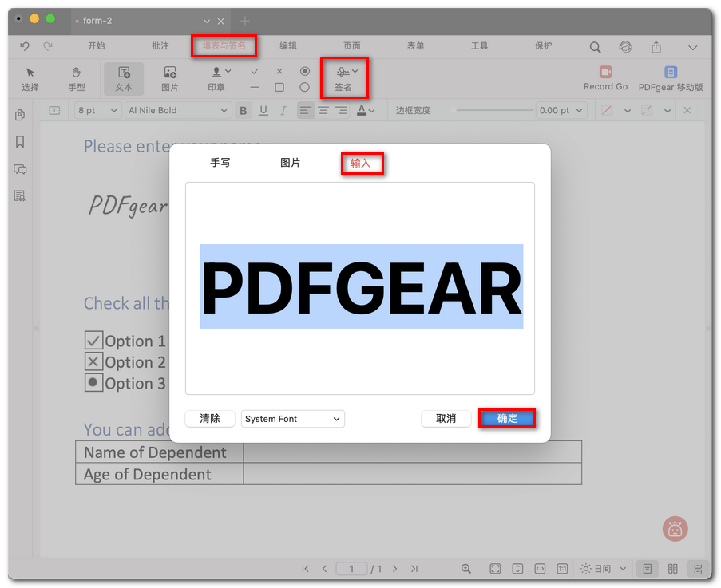Open the 8 pt font size dropdown

pyautogui.click(x=97, y=110)
